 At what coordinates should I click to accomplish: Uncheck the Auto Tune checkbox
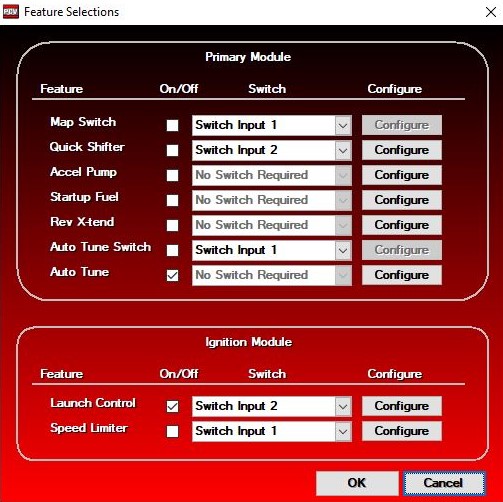[172, 275]
